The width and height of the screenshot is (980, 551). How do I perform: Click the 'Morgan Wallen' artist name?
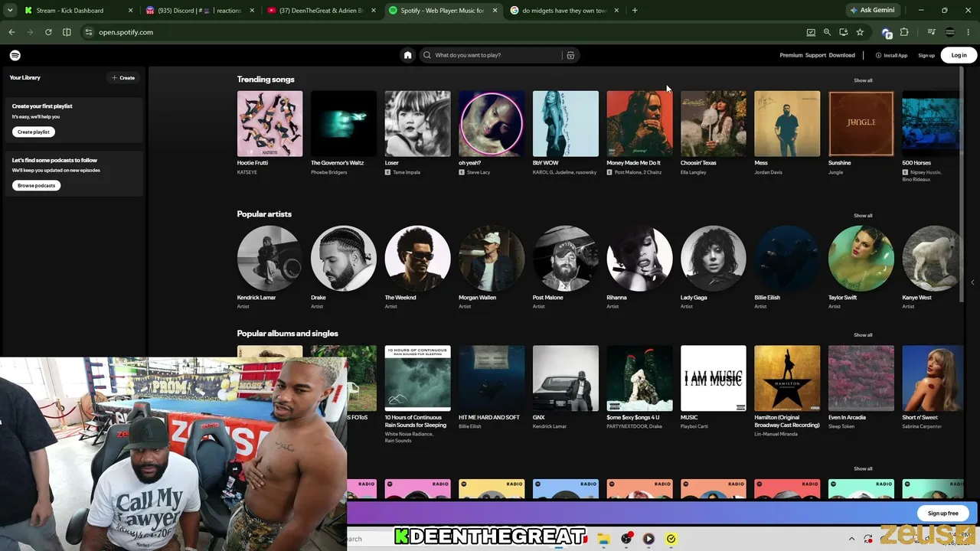(477, 298)
